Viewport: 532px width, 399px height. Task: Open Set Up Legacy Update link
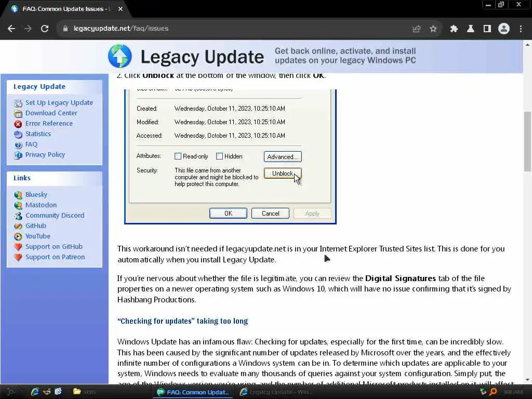coord(59,102)
